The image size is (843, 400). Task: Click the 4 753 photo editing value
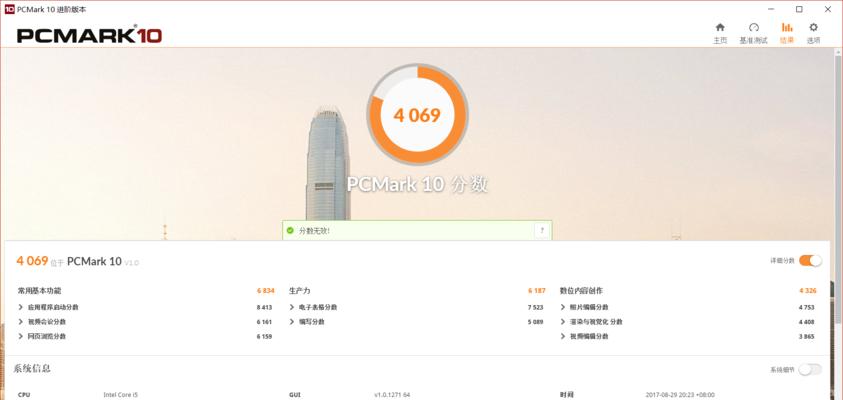click(806, 308)
